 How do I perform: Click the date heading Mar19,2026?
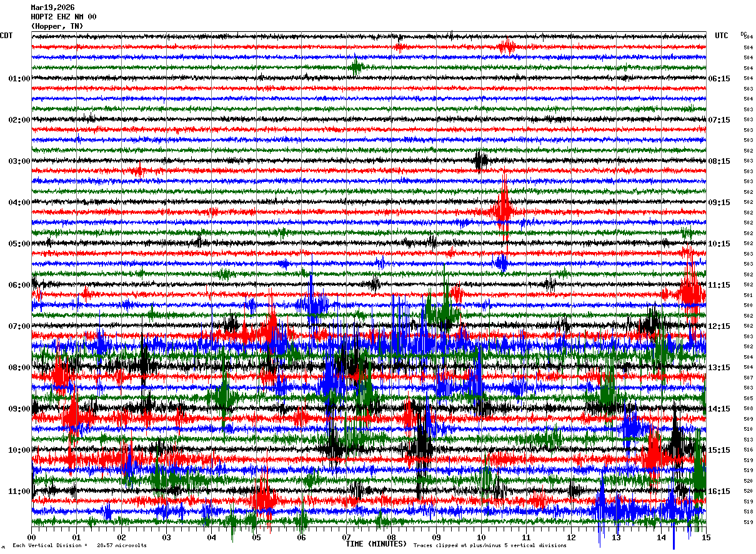52,8
